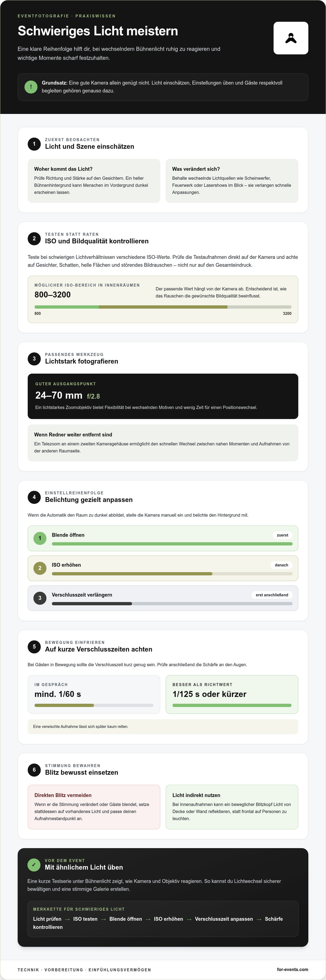Click the olive circle 2 in ISO erhöhen row

click(40, 568)
